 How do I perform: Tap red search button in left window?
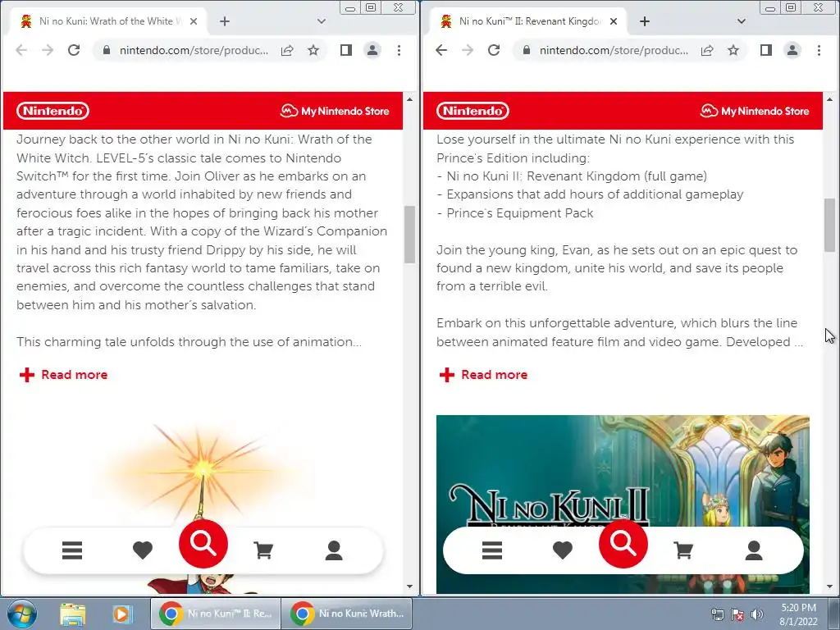point(203,544)
